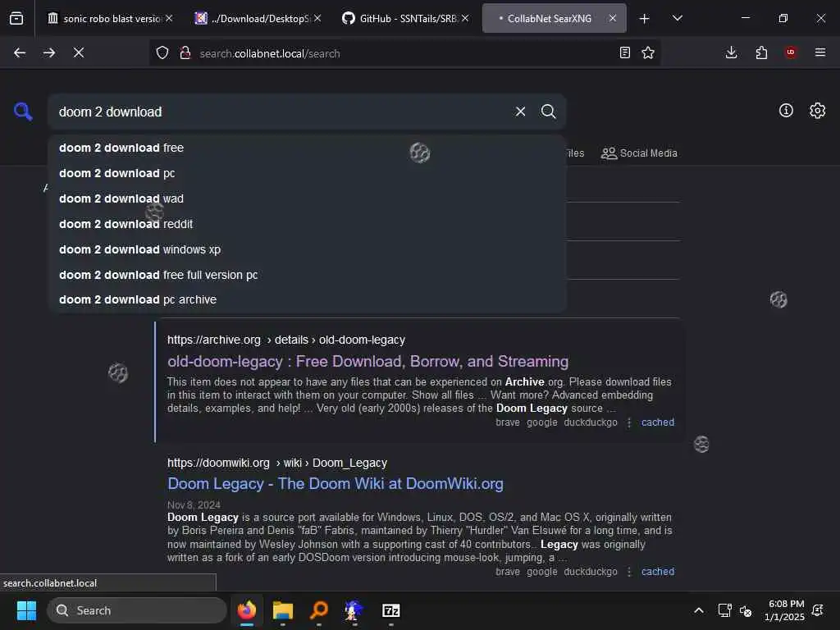Choose suggestion doom 2 download pc

(308, 173)
